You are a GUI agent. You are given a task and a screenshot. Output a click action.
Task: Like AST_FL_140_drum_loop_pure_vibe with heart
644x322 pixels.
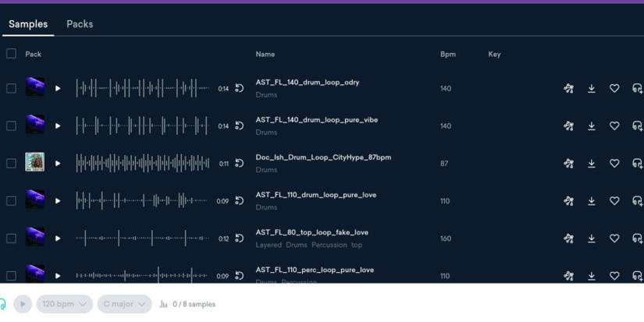[614, 126]
